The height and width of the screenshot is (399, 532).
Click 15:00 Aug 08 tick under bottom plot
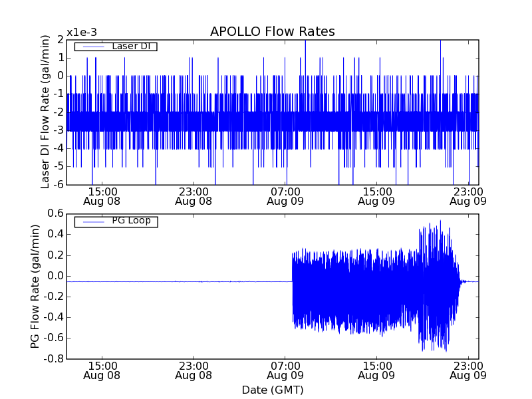(x=102, y=370)
